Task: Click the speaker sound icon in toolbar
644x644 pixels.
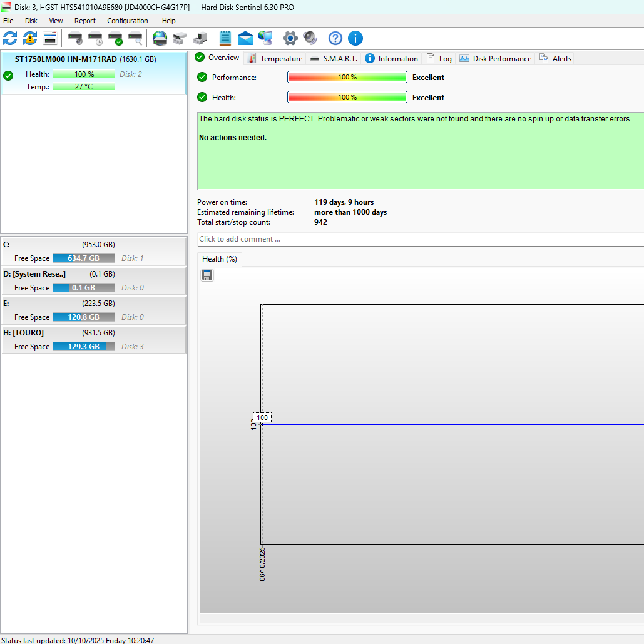Action: click(310, 38)
